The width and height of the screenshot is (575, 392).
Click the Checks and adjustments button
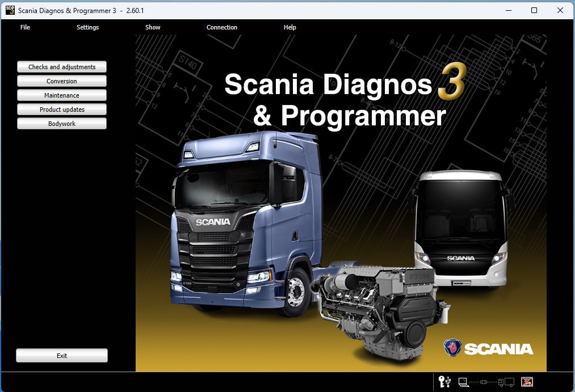[62, 67]
